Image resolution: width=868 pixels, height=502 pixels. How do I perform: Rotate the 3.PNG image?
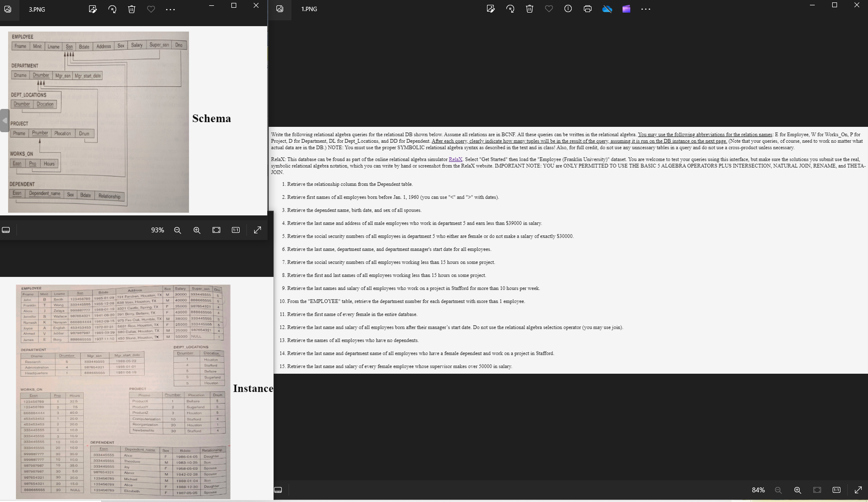coord(113,9)
